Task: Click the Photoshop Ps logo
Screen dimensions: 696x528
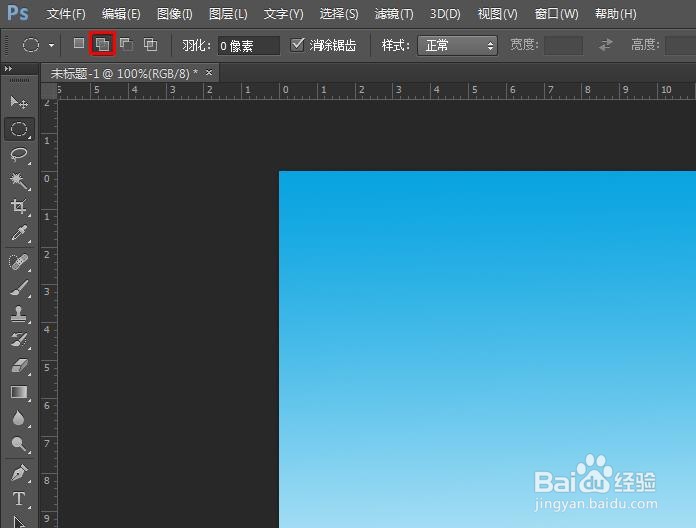Action: pos(18,13)
